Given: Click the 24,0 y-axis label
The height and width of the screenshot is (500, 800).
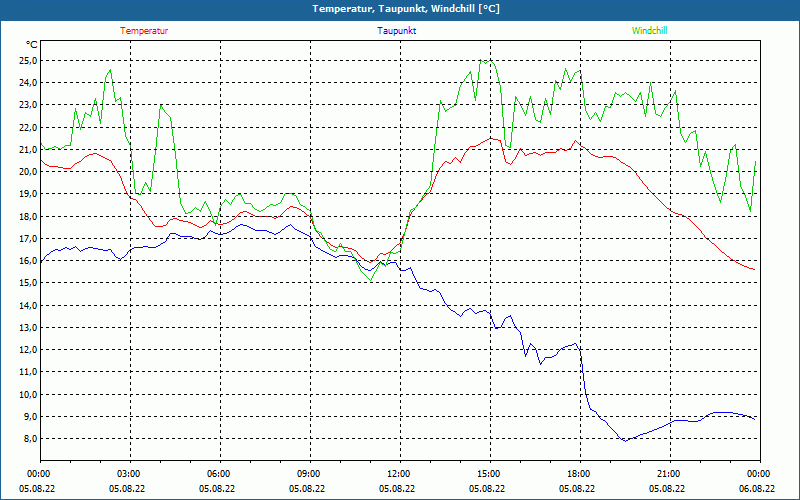Looking at the screenshot, I should [29, 83].
